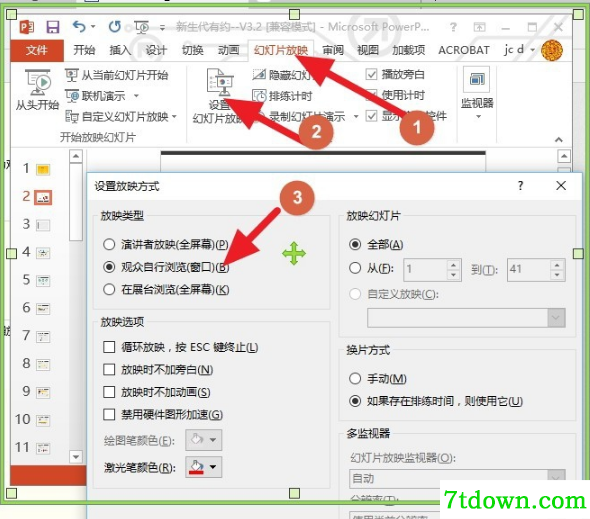Increase the 到 ending slide spinner
Screen dimensions: 590x519
(557, 265)
